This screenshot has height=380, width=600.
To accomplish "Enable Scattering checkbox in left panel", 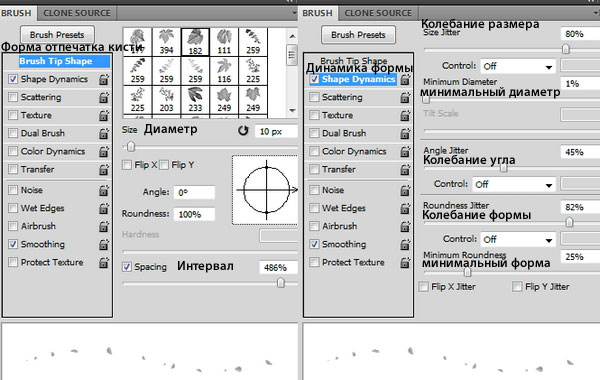I will [x=13, y=97].
